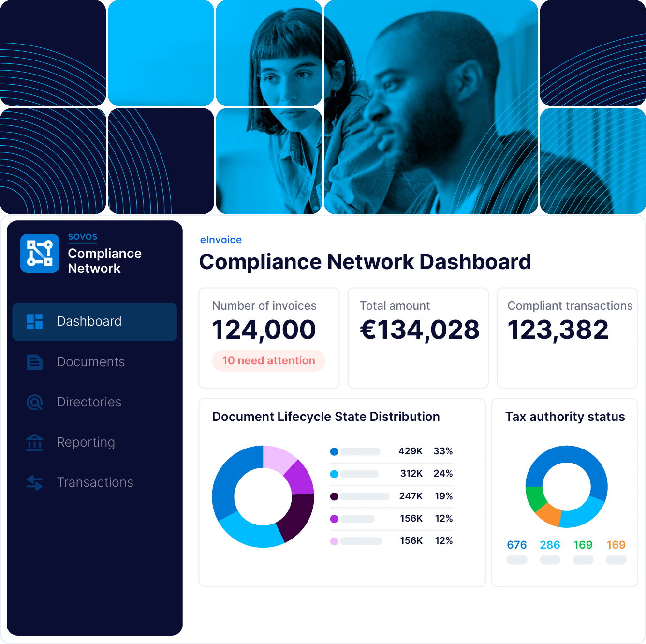Open the Number of invoices card

click(x=269, y=338)
